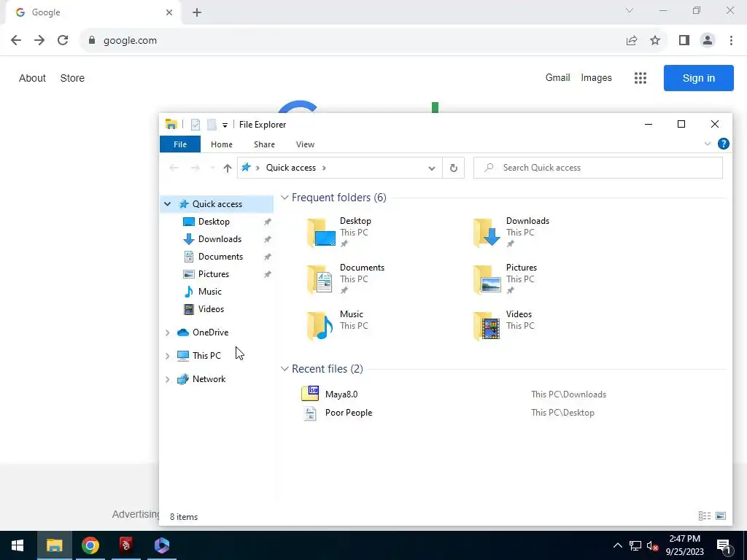
Task: Open Google About link
Action: 32,78
